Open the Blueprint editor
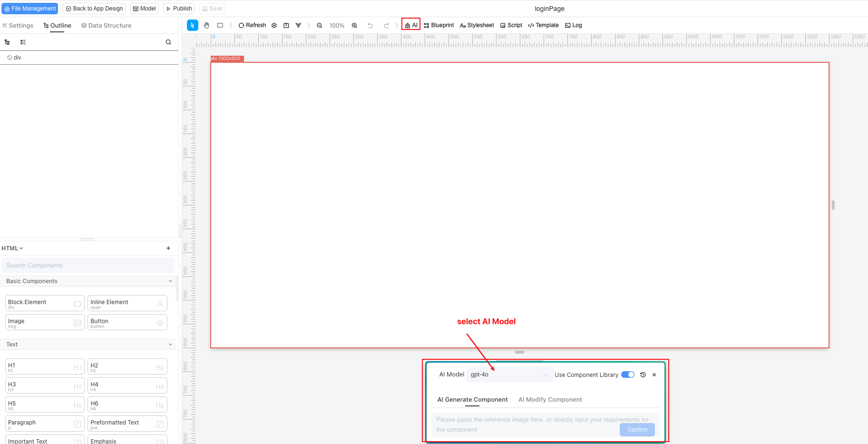Viewport: 868px width, 444px height. coord(439,25)
